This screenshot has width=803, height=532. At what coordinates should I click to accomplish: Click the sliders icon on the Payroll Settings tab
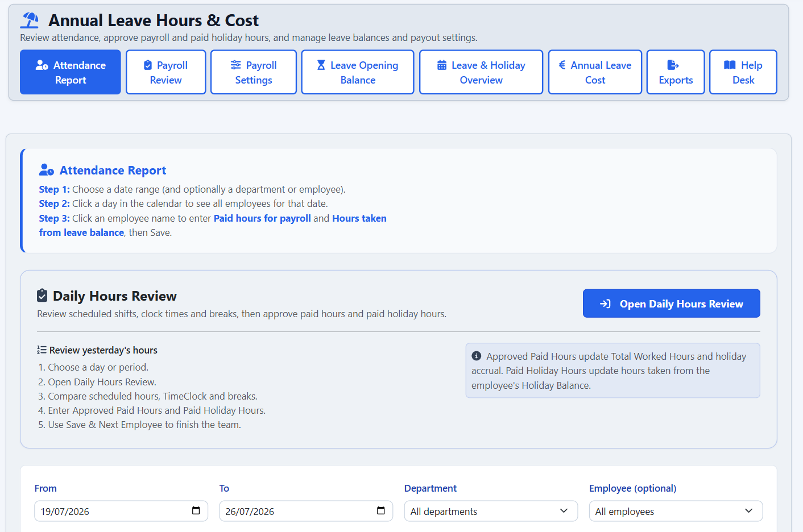[236, 65]
